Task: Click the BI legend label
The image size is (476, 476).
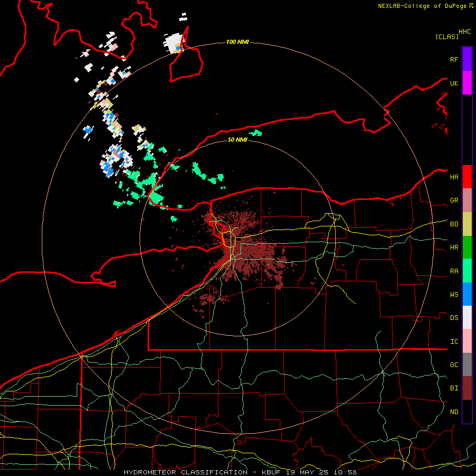Action: tap(454, 388)
